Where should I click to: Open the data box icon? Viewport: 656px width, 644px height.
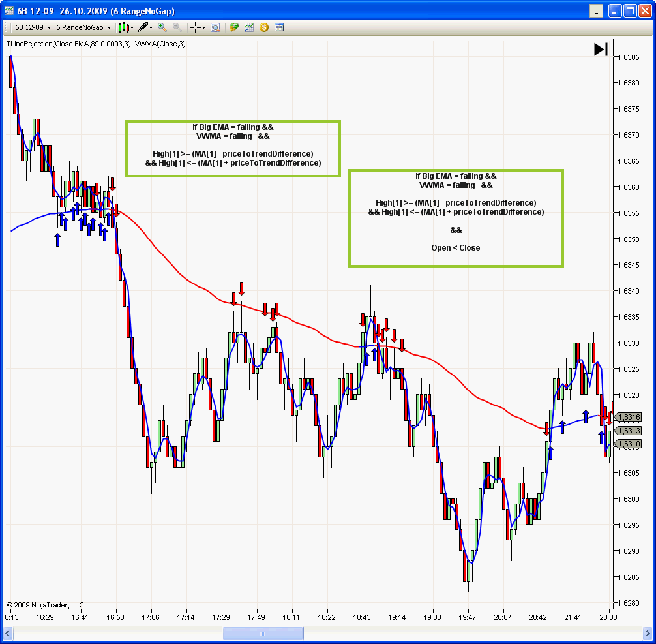tap(215, 27)
